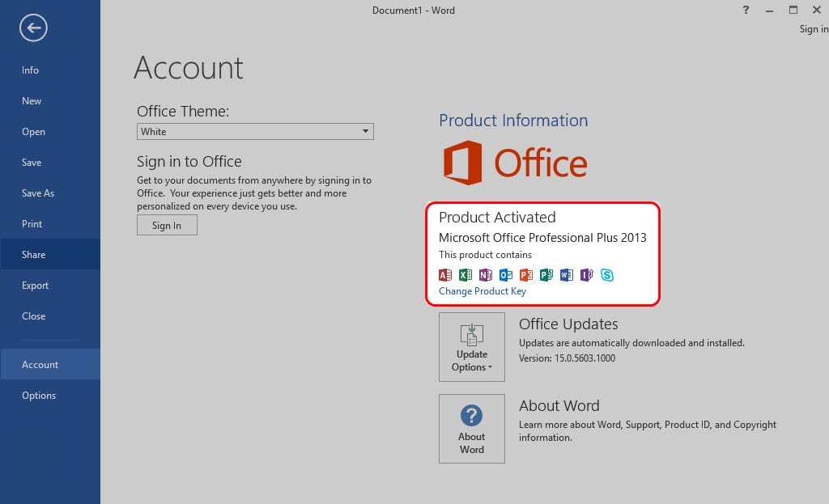Open Help with the question mark icon
Viewport: 829px width, 504px height.
[746, 10]
